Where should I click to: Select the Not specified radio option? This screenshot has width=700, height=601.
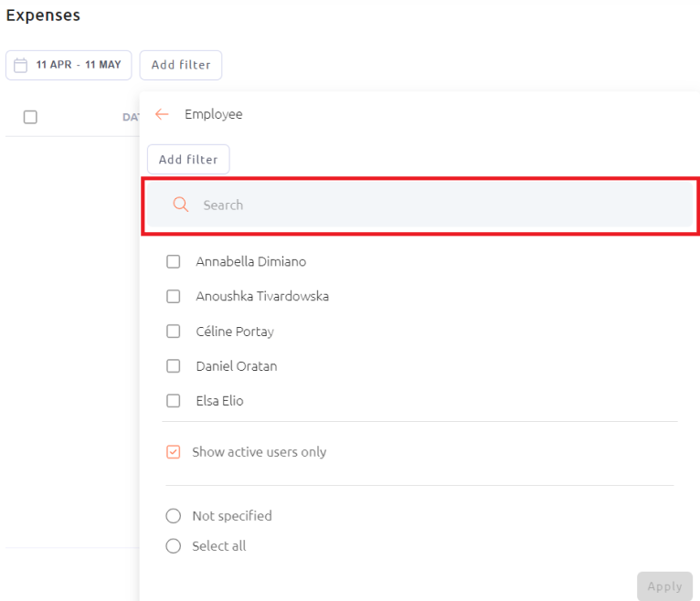point(174,516)
